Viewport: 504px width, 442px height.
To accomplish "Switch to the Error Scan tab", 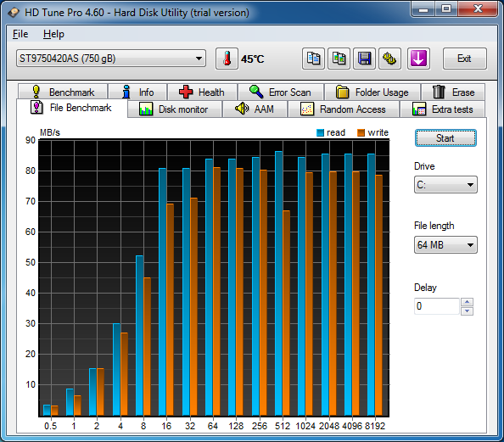I will (281, 92).
